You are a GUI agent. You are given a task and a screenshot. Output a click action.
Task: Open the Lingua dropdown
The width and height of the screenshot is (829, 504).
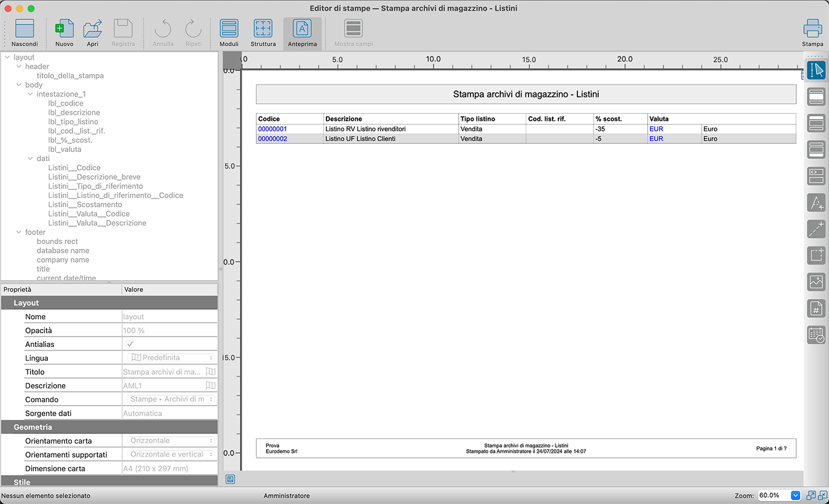[170, 358]
